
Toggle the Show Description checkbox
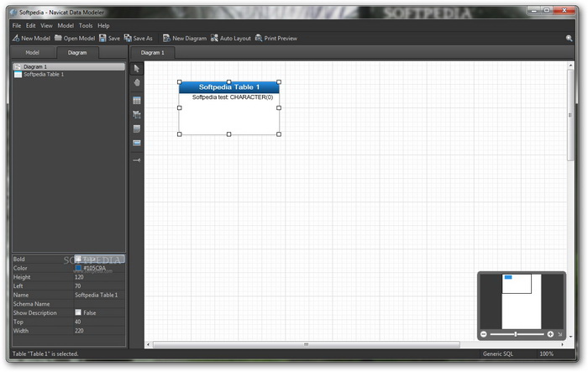78,312
